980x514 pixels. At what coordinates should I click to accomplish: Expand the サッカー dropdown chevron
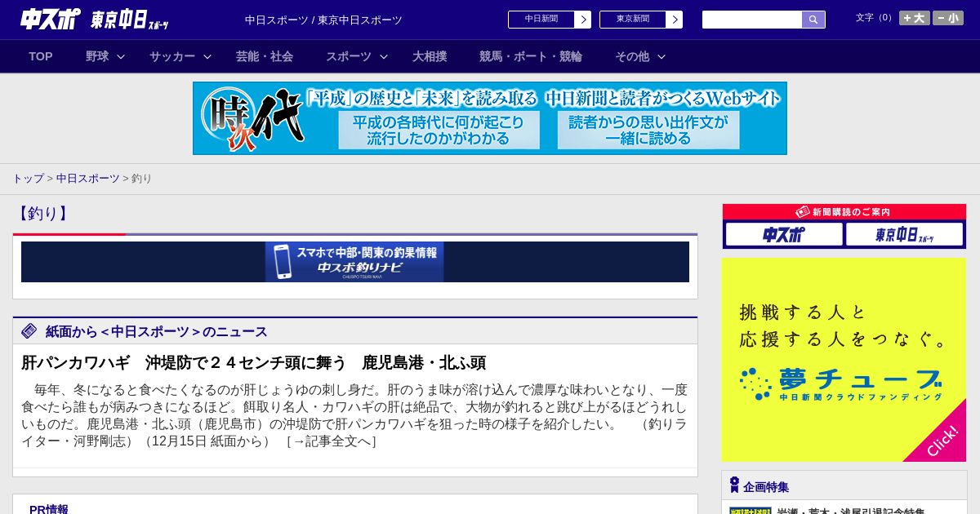click(207, 56)
